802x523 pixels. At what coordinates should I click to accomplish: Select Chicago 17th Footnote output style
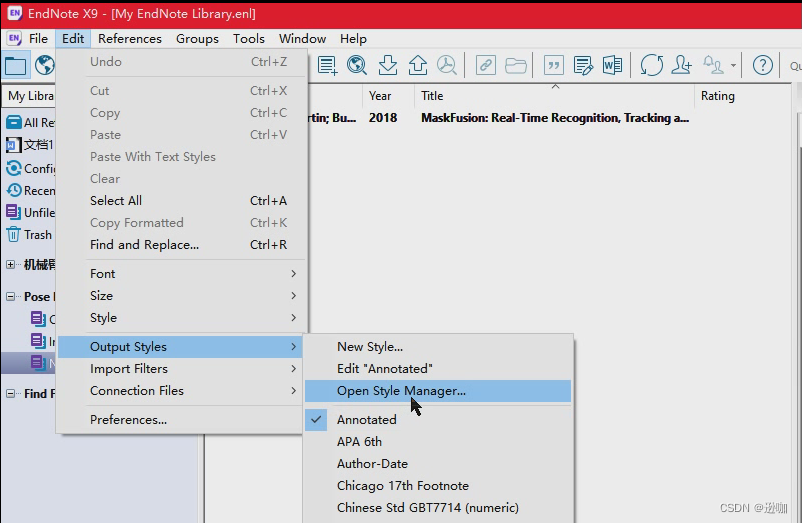tap(438, 485)
